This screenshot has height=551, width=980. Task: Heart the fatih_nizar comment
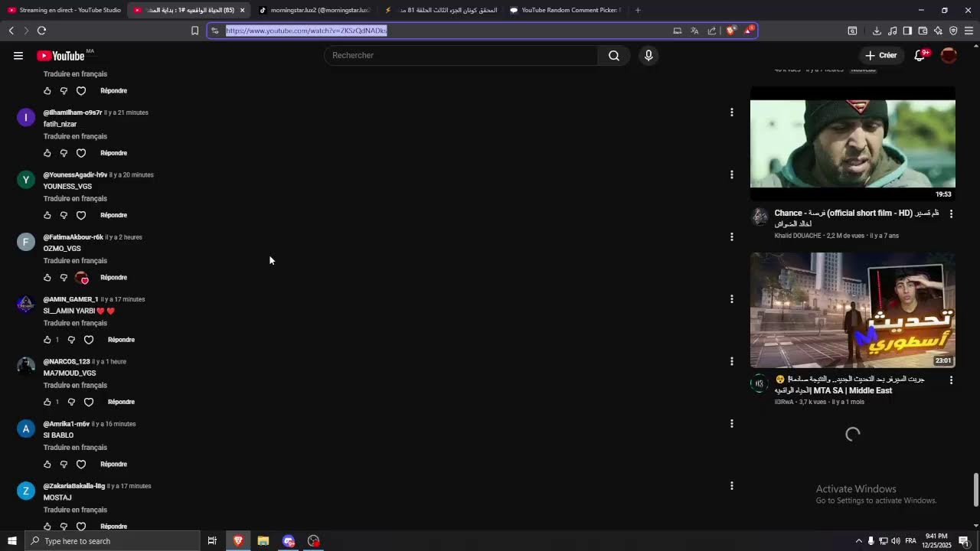point(81,153)
